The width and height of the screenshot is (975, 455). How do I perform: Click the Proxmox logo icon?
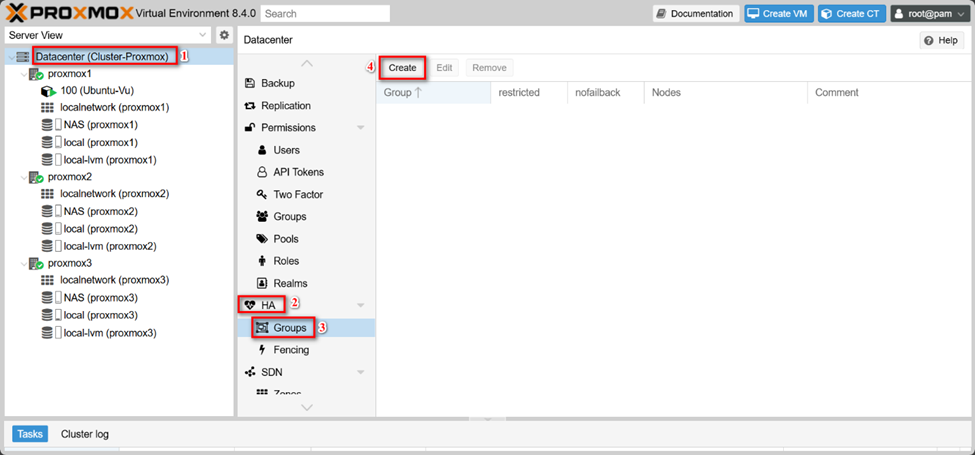point(19,13)
